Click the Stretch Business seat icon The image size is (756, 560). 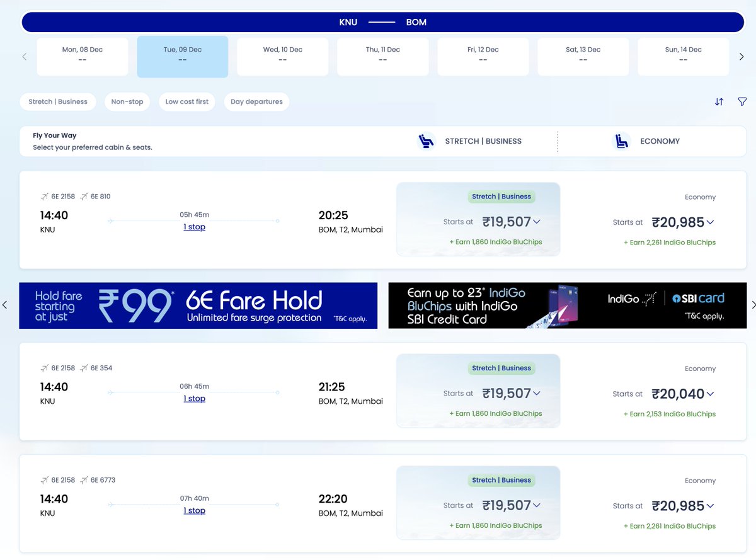[x=427, y=141]
